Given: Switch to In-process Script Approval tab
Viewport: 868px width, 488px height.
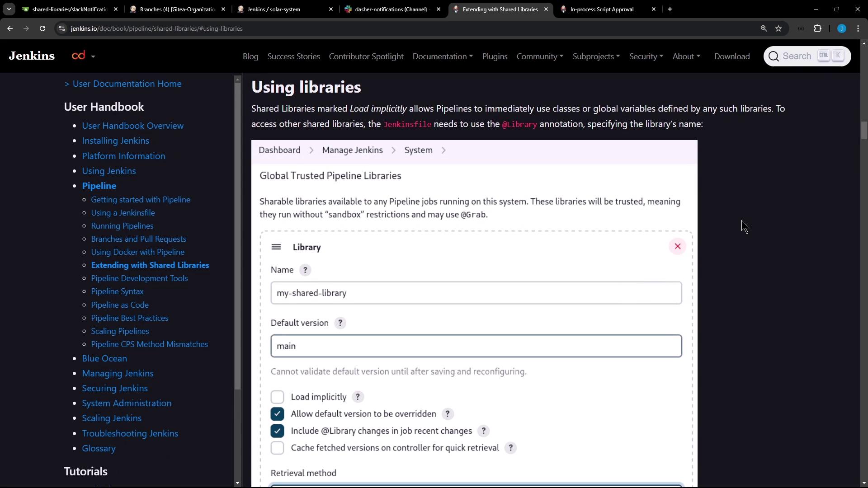Looking at the screenshot, I should (x=601, y=9).
